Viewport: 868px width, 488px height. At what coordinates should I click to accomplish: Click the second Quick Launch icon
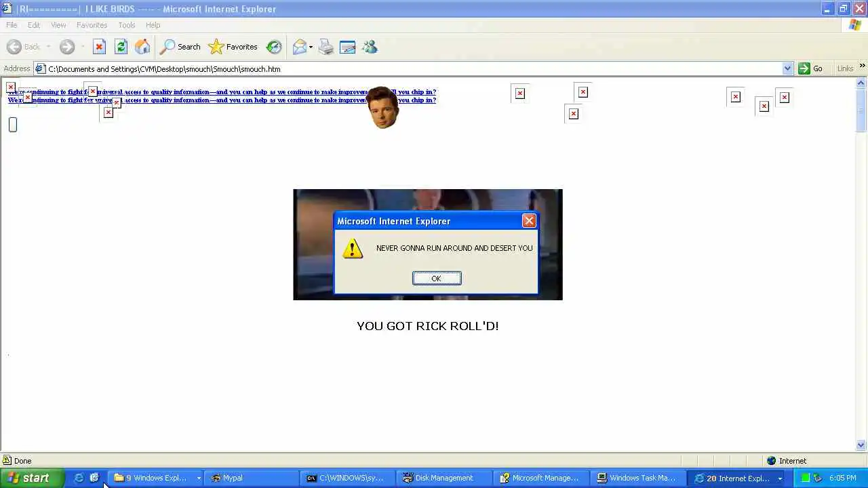[x=94, y=478]
